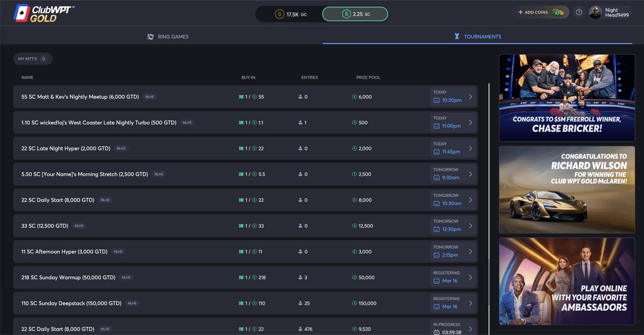Switch to Gold Coins 17.5K GC balance
Viewport: 644px width, 335px height.
pos(290,14)
